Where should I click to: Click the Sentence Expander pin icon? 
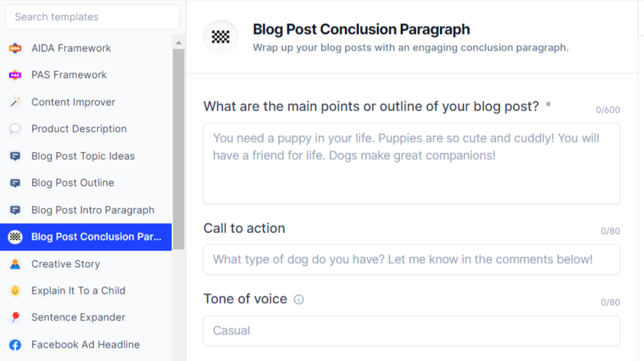[15, 318]
